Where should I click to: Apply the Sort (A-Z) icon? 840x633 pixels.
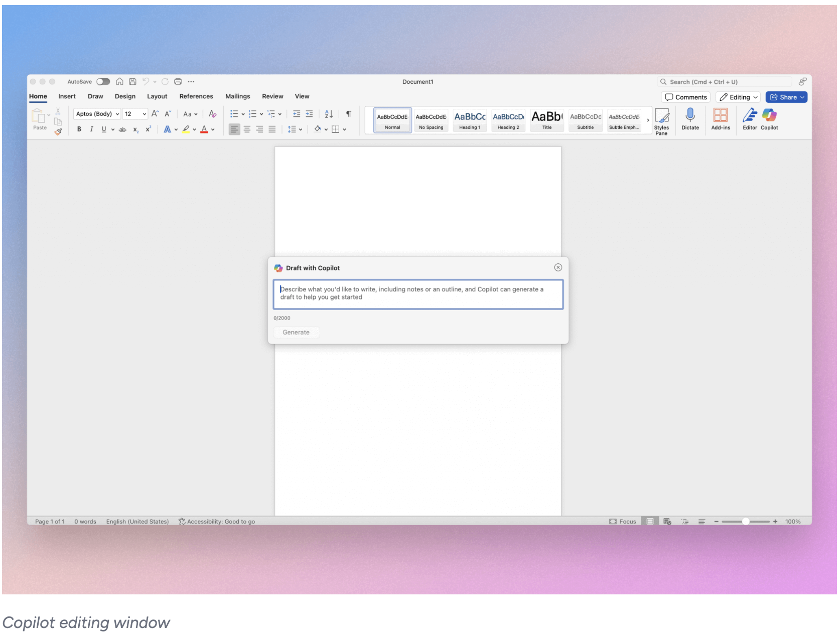pyautogui.click(x=328, y=114)
